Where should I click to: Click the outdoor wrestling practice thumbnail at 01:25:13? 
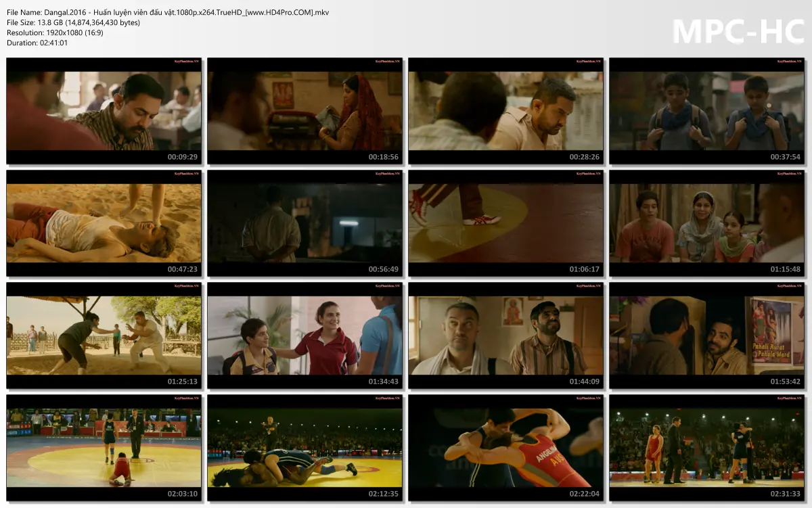pos(103,335)
